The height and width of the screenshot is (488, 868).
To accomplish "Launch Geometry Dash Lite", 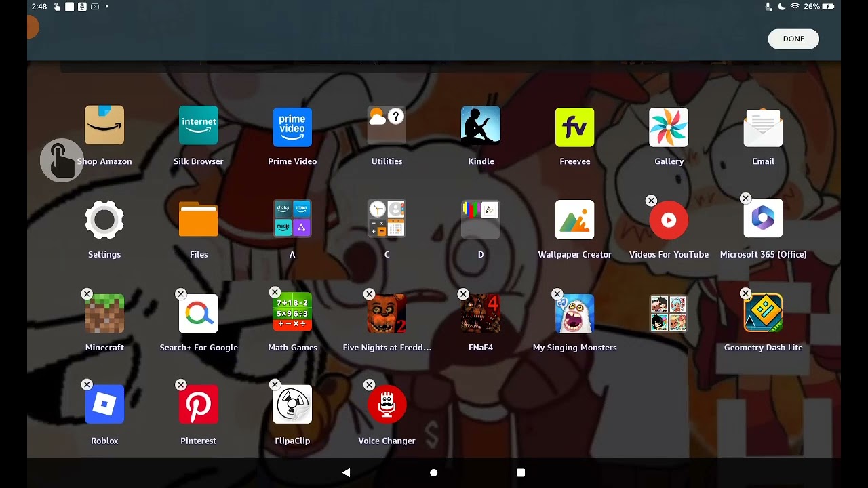I will pyautogui.click(x=763, y=313).
